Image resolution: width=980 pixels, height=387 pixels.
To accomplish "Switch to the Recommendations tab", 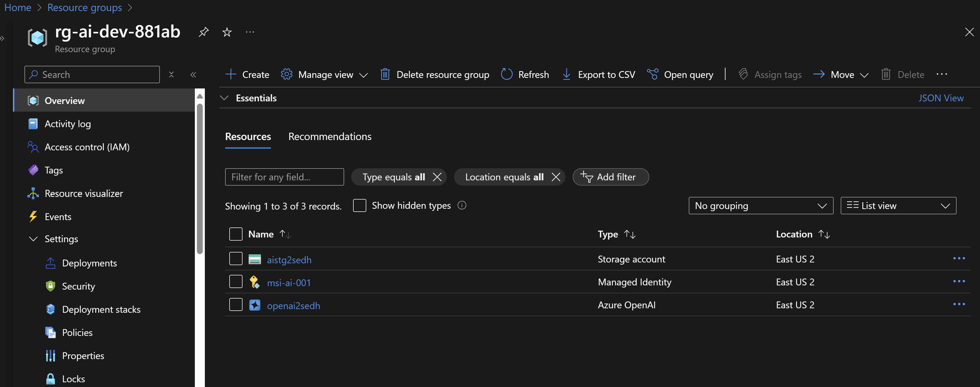I will (330, 137).
